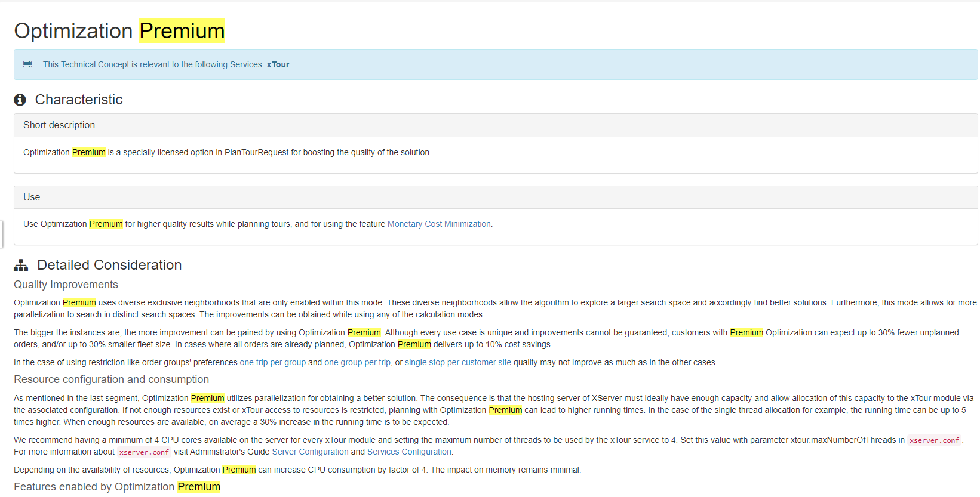Click the info circle icon beside Characteristic
Image resolution: width=980 pixels, height=497 pixels.
[20, 100]
